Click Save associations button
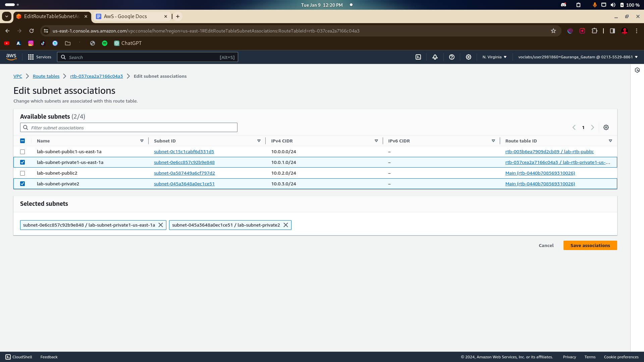Viewport: 644px width, 362px height. pos(590,245)
